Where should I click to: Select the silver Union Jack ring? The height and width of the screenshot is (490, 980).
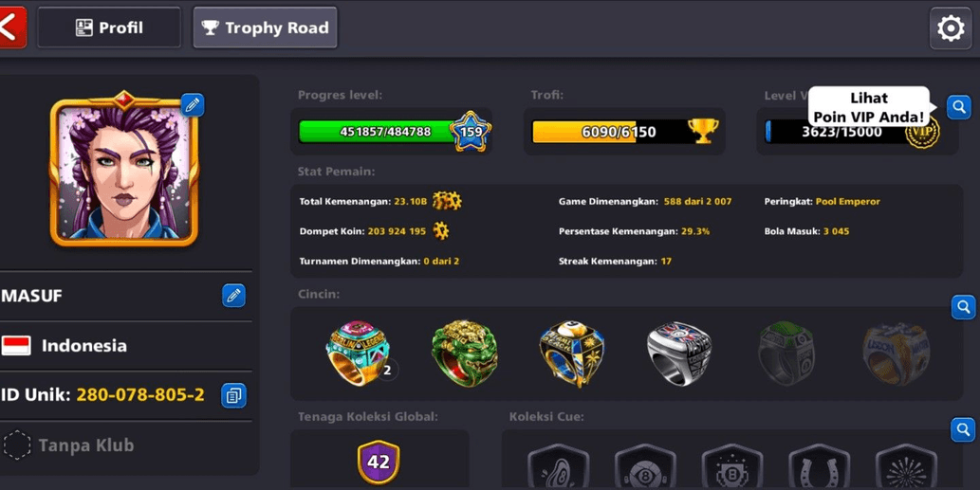pos(679,354)
